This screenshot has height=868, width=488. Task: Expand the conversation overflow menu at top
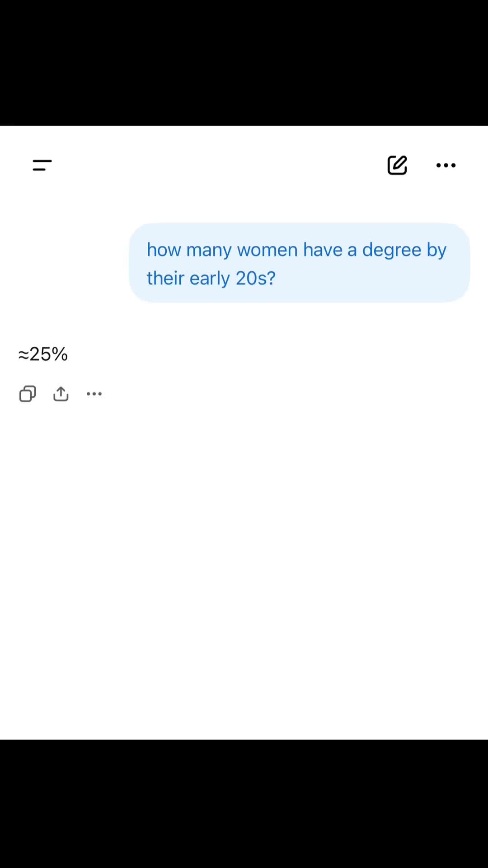point(446,165)
